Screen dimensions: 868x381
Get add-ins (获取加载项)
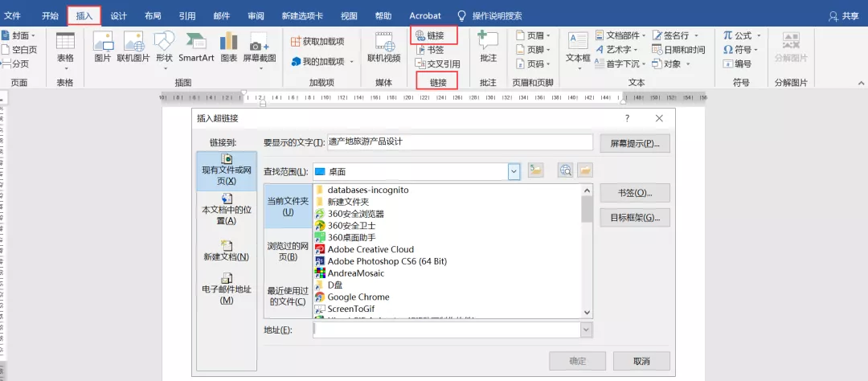pyautogui.click(x=317, y=42)
